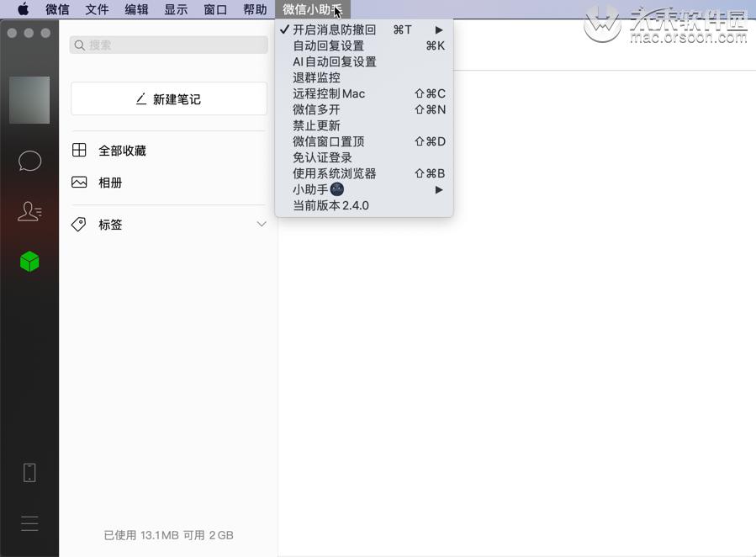756x557 pixels.
Task: Select the Contacts icon in the sidebar
Action: pyautogui.click(x=29, y=211)
